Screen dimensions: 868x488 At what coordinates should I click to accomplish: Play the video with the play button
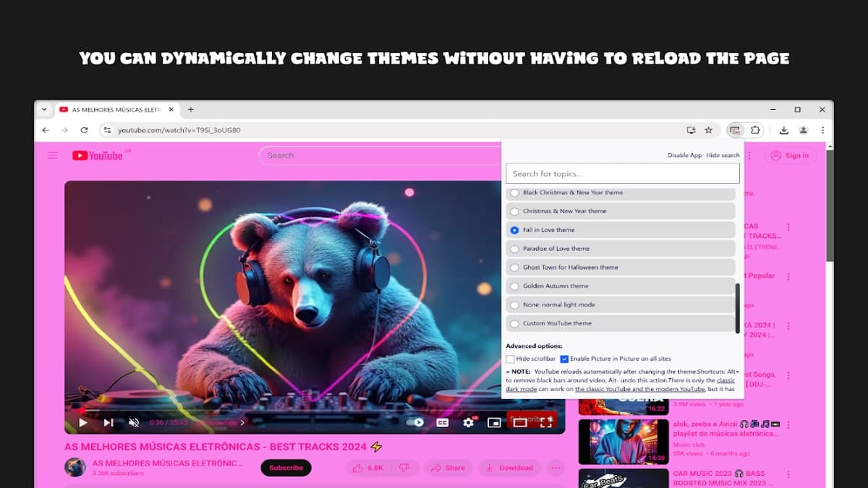pos(83,422)
